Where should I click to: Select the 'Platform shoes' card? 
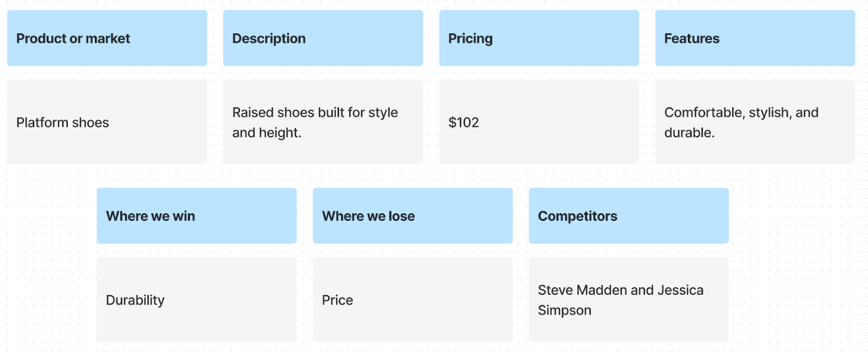pos(107,122)
